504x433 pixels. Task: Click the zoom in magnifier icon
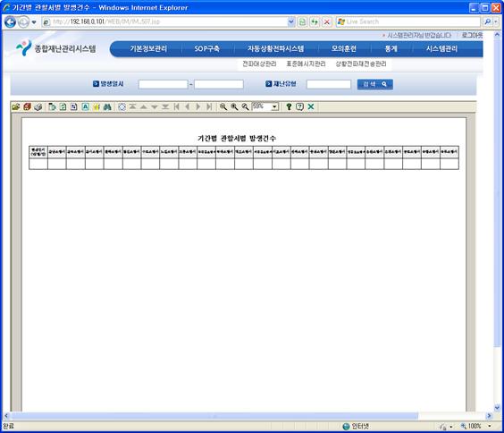click(234, 106)
